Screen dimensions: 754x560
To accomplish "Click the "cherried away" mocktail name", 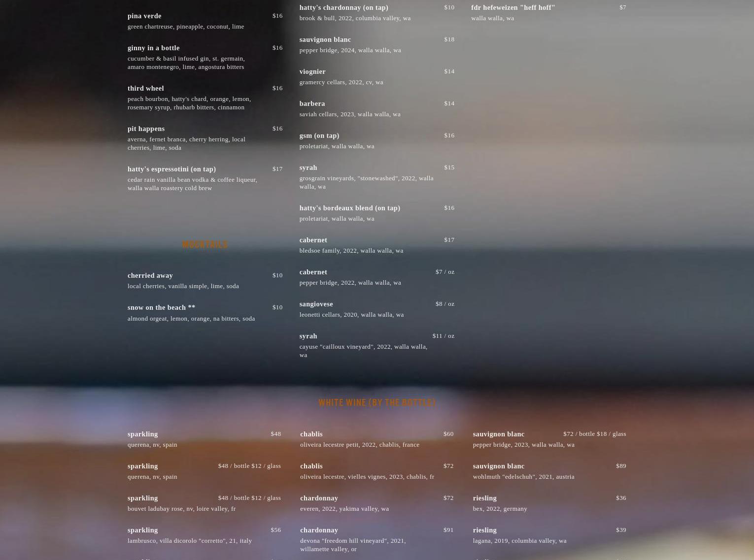I will click(x=150, y=275).
